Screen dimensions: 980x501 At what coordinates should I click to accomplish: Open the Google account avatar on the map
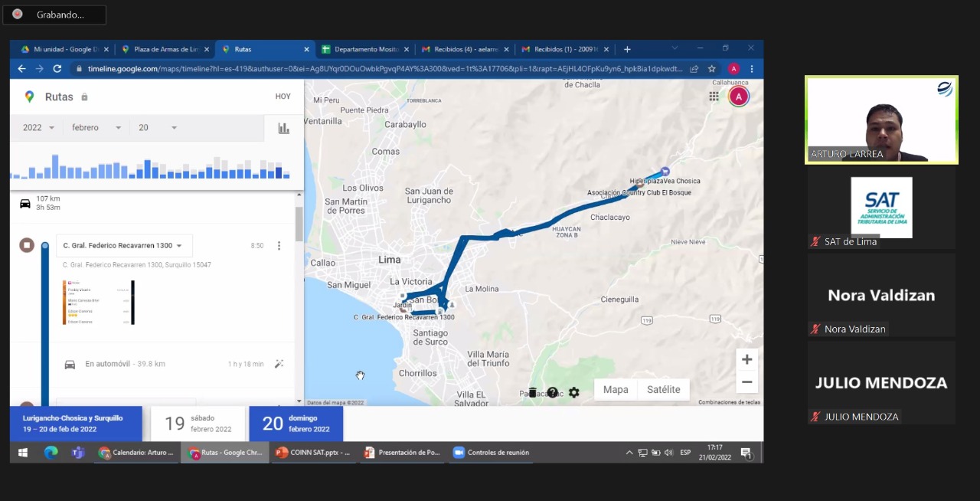pos(739,96)
